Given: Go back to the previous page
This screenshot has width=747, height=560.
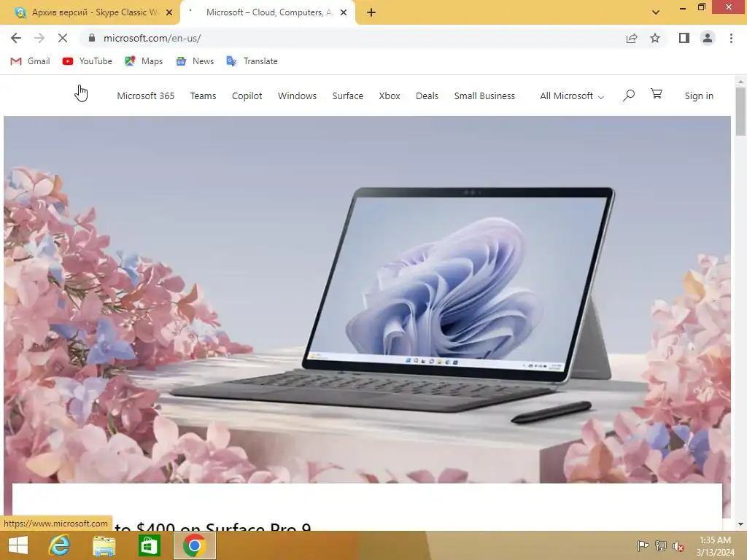Looking at the screenshot, I should click(16, 38).
